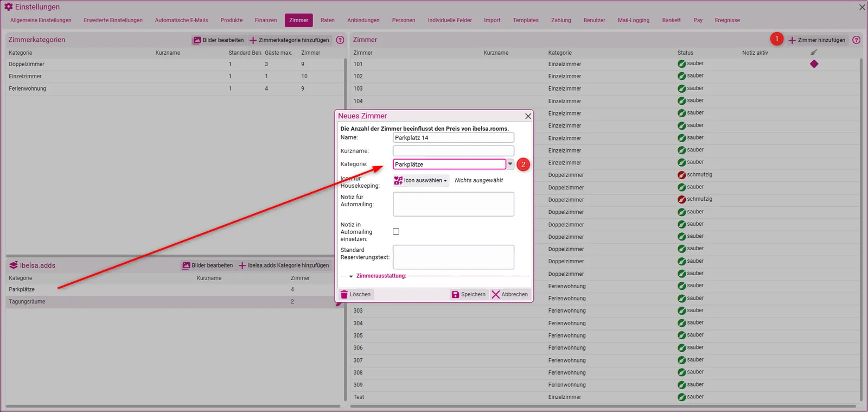Click the status icon of room 308
The height and width of the screenshot is (412, 868).
pos(681,372)
